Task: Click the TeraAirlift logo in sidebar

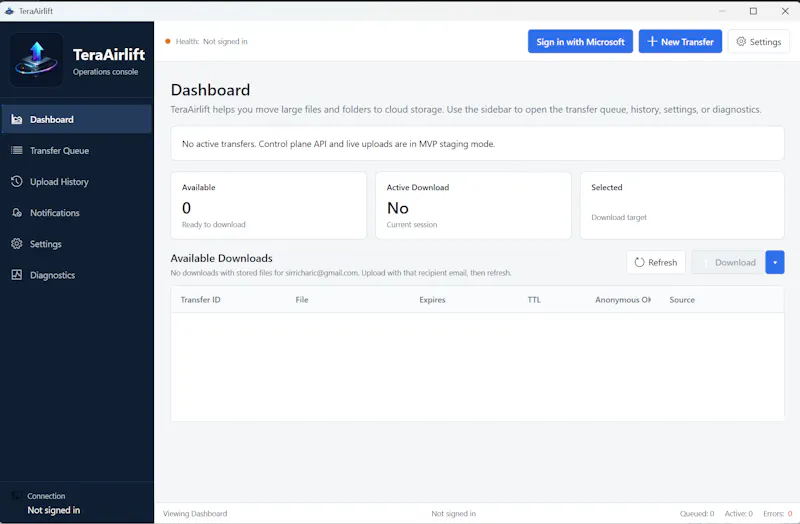Action: click(36, 60)
